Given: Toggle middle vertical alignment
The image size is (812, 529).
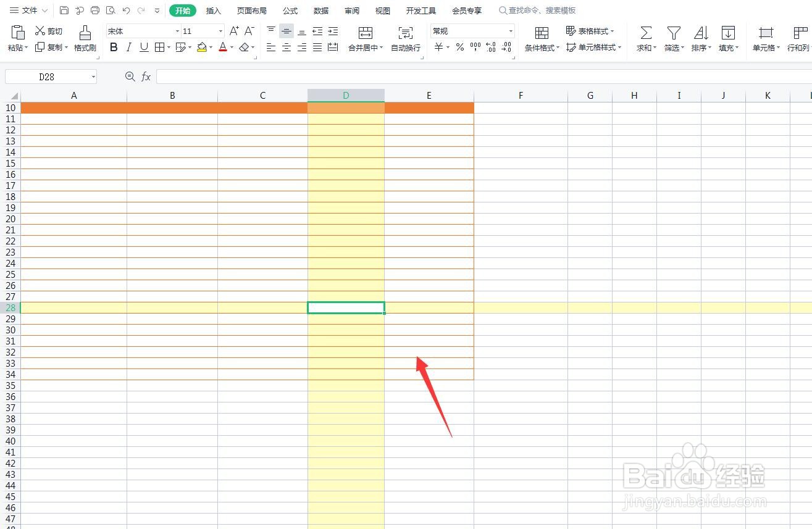Looking at the screenshot, I should click(x=287, y=31).
